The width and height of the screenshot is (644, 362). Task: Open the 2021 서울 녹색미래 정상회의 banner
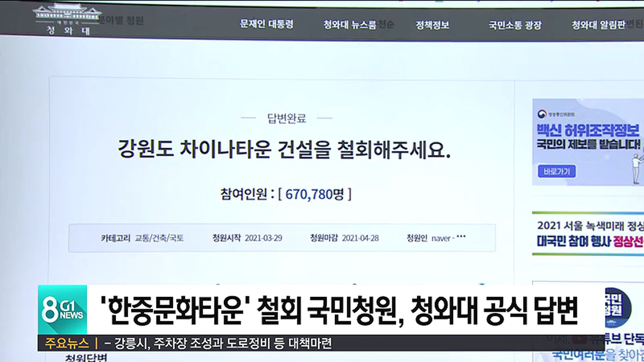pyautogui.click(x=589, y=233)
